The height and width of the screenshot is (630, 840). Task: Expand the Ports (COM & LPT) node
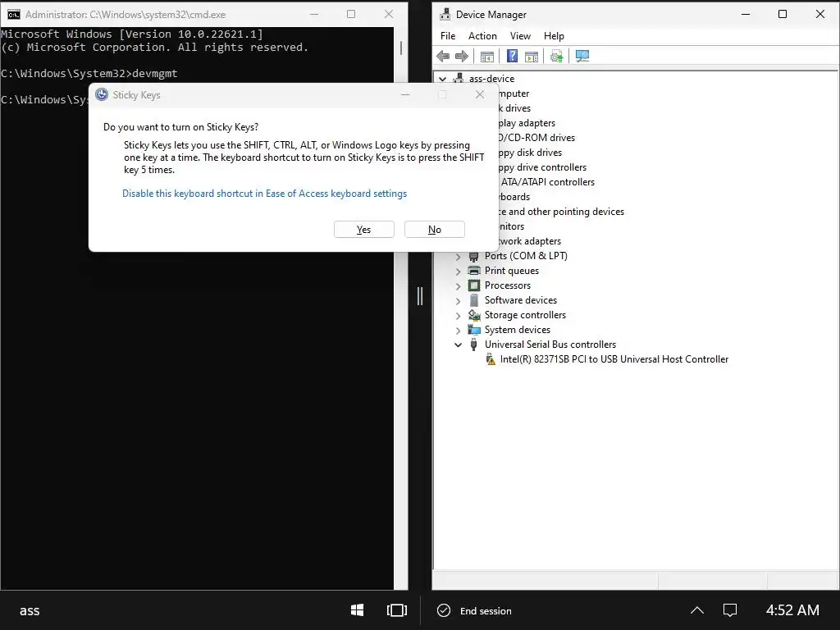(x=458, y=257)
